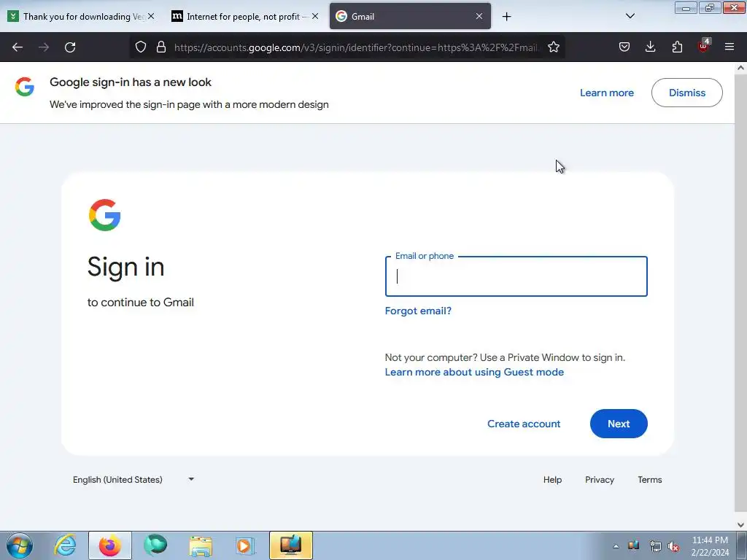The width and height of the screenshot is (747, 560).
Task: Open a new tab with the plus icon
Action: click(506, 17)
